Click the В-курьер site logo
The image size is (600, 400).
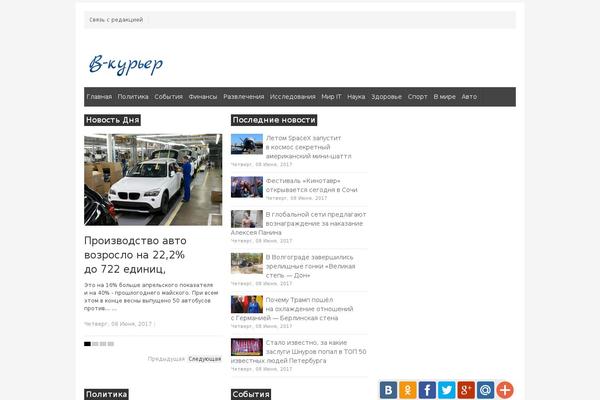[x=126, y=64]
